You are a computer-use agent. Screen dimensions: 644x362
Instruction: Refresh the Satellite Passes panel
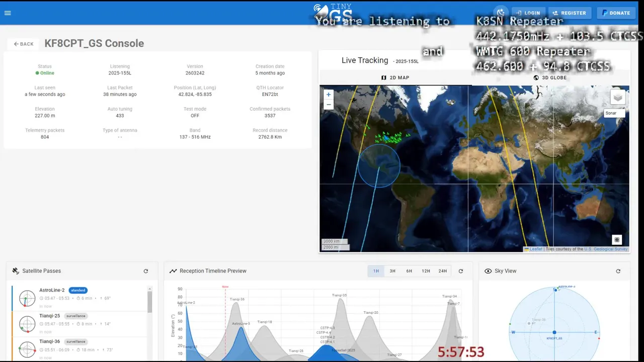pos(146,271)
